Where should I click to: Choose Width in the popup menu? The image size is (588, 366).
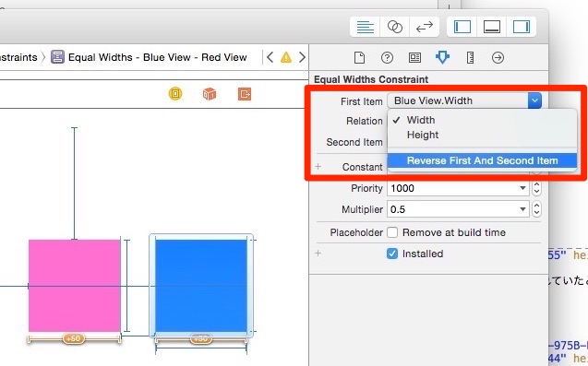point(482,120)
